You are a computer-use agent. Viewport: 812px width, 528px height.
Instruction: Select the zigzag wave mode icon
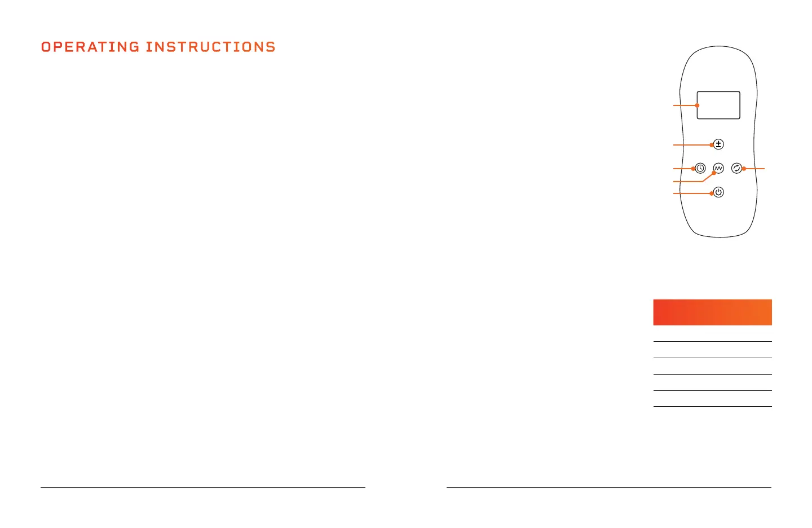click(x=718, y=168)
